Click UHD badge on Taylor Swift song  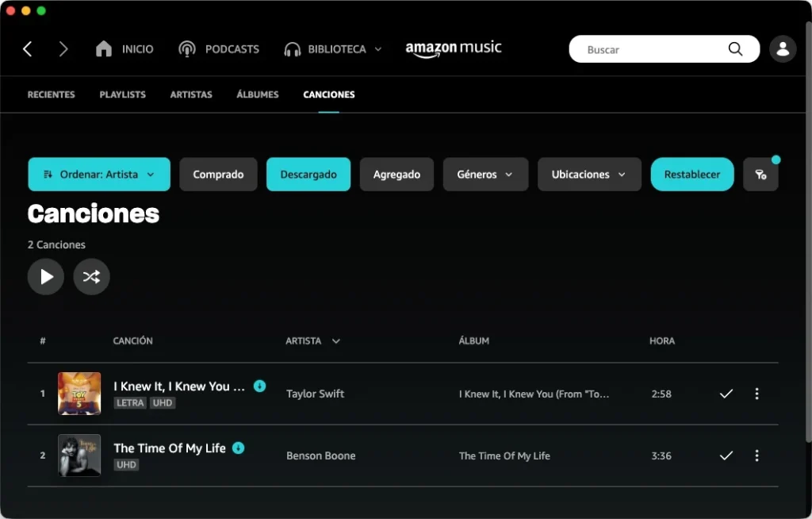(x=163, y=403)
